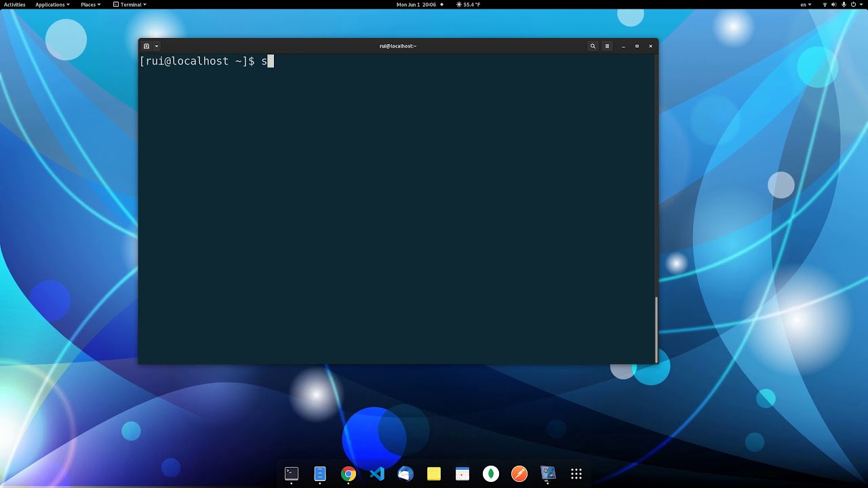Screen dimensions: 868x488
Task: Click the power icon in top bar
Action: pyautogui.click(x=853, y=5)
